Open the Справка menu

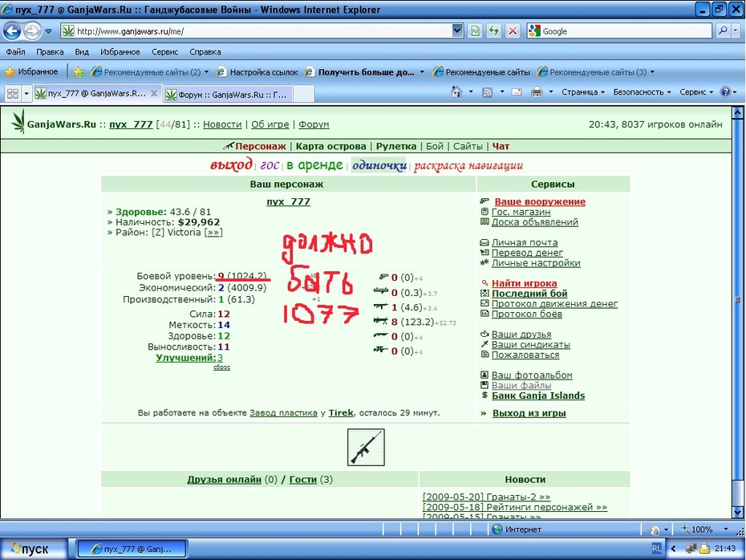click(x=205, y=52)
